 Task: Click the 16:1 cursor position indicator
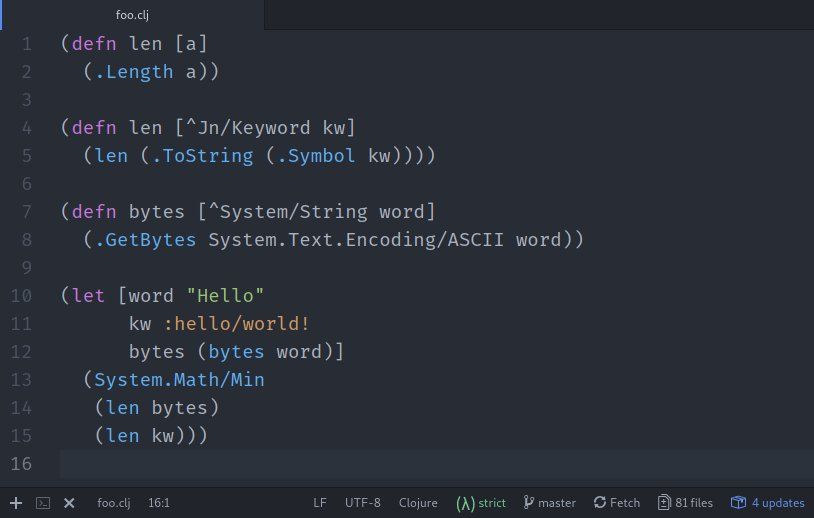coord(159,503)
